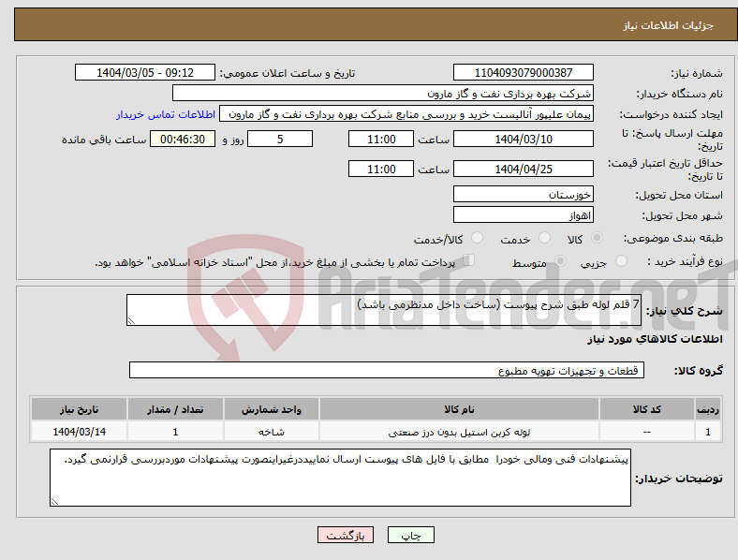Click the response deadline time 11:00 field
The image size is (738, 560).
click(x=381, y=140)
